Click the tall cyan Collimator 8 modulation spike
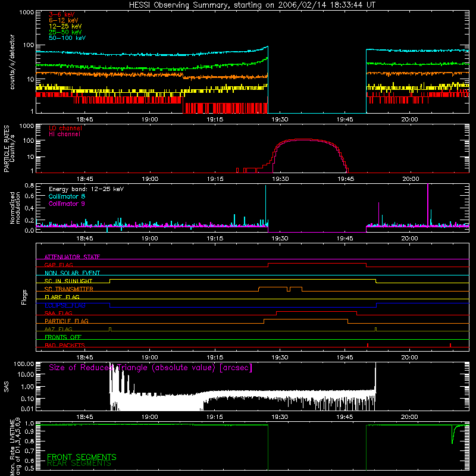This screenshot has width=476, height=476. pyautogui.click(x=265, y=203)
